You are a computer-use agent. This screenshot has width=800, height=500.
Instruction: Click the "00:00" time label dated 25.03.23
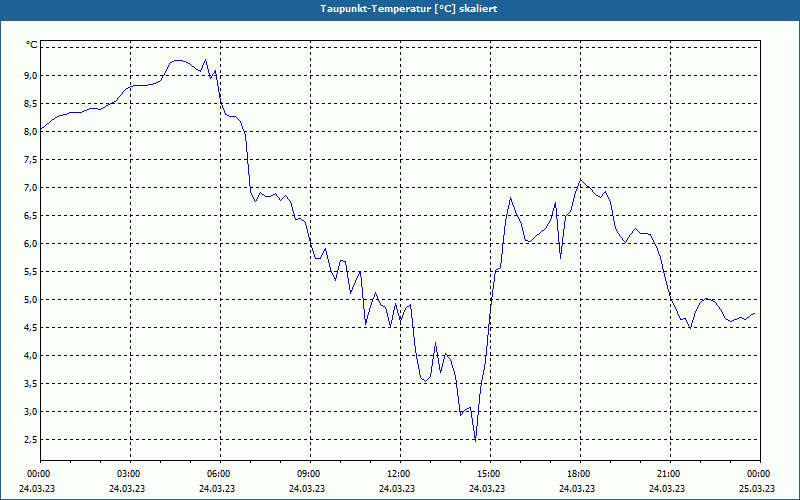(757, 474)
